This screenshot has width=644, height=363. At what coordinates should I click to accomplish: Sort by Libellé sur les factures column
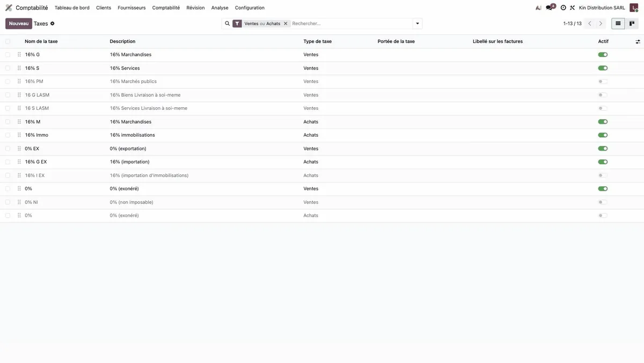[497, 41]
